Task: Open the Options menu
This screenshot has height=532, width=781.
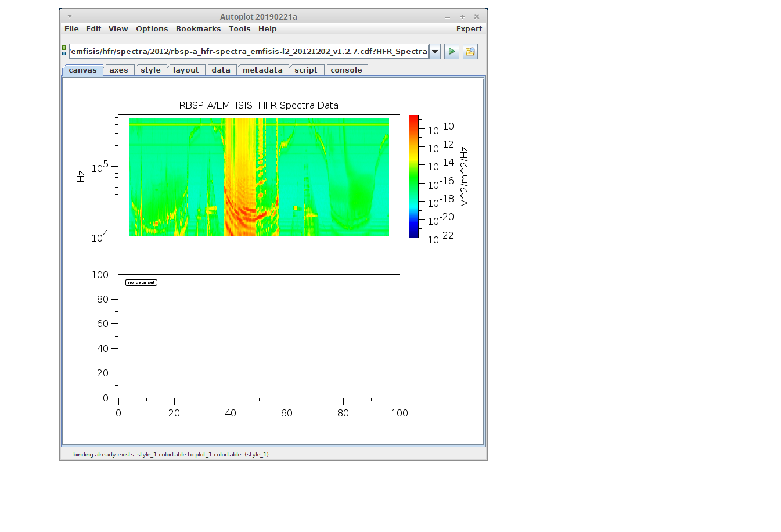Action: (x=152, y=29)
